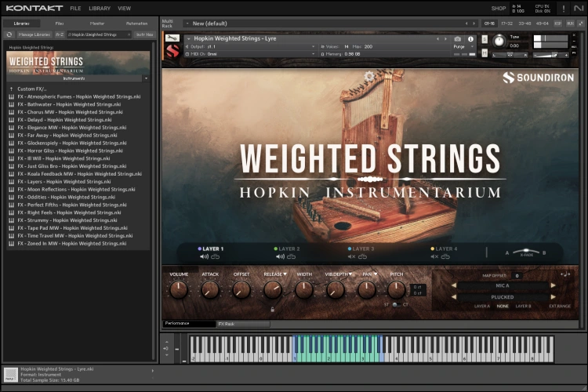
Task: Click the Manage Libraries button
Action: coord(35,34)
